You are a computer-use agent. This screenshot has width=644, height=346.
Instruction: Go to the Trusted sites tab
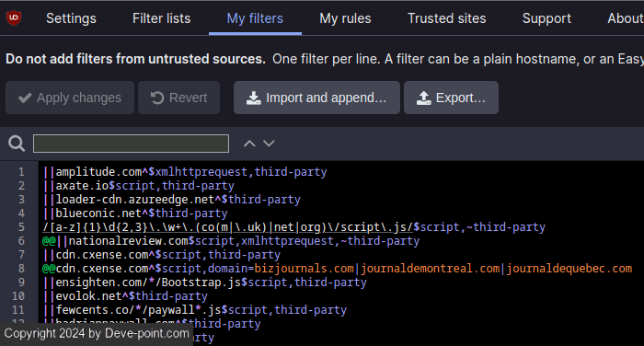(x=446, y=18)
